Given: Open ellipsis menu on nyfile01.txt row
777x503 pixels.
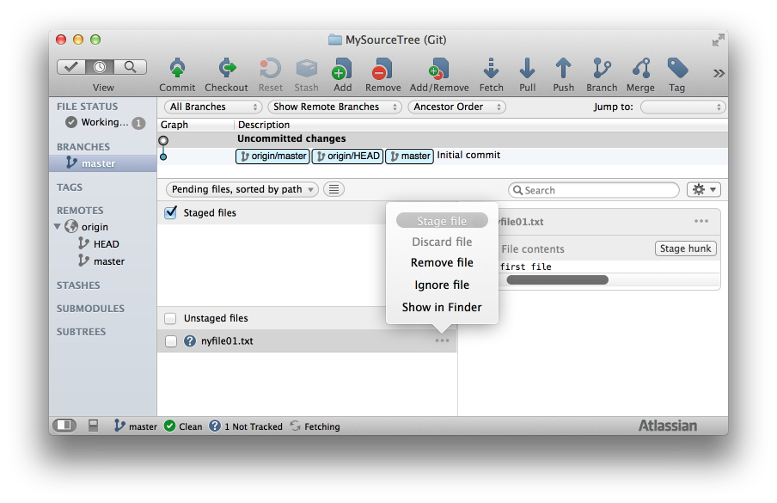Looking at the screenshot, I should 442,341.
